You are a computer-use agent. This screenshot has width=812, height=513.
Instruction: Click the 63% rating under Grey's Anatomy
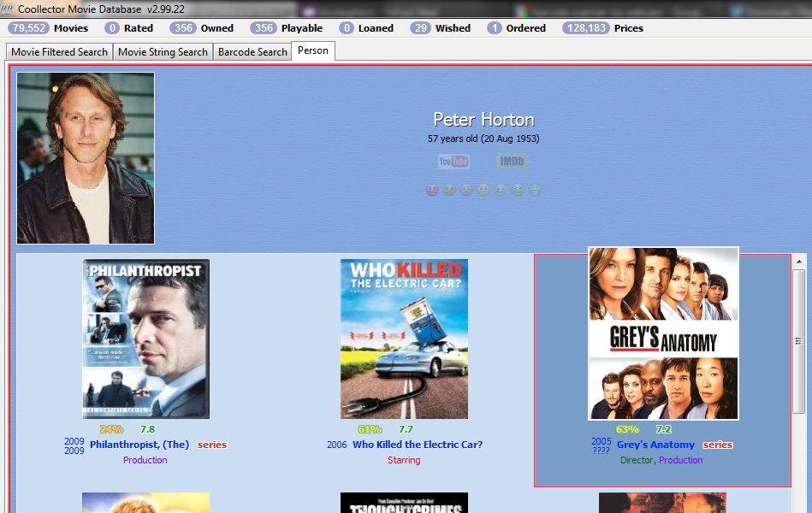tap(627, 429)
